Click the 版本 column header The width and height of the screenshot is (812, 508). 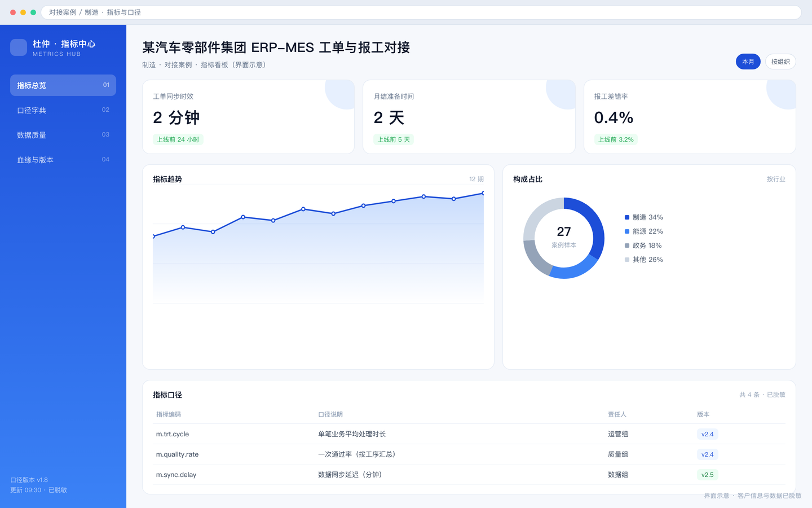point(703,414)
